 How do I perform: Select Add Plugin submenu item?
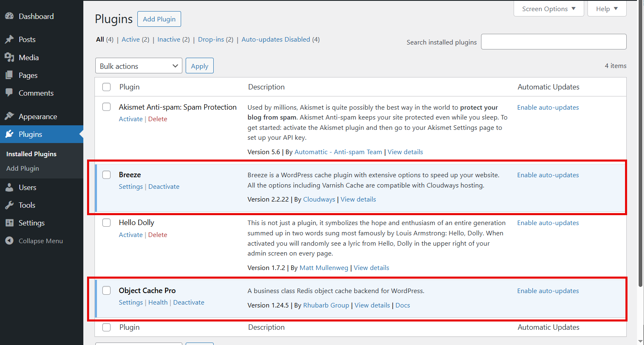point(23,168)
